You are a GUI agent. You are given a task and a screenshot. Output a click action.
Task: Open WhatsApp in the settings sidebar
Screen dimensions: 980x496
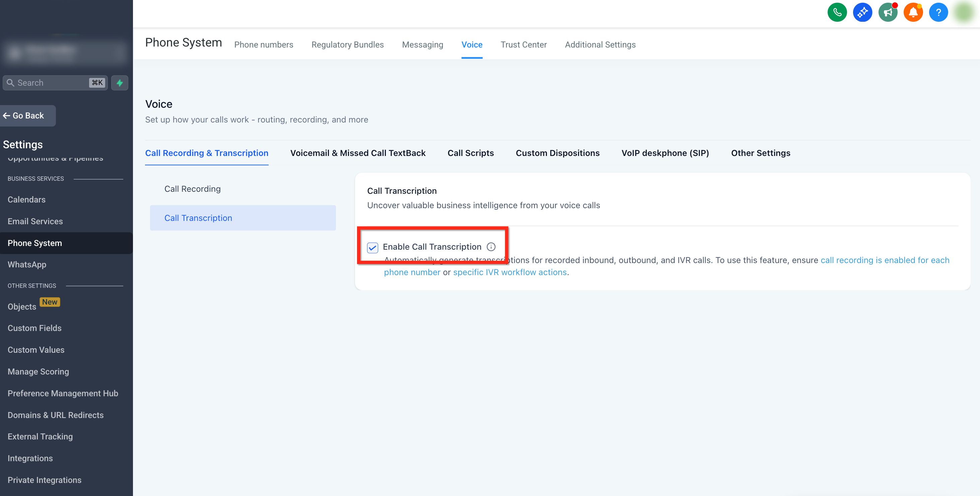point(27,264)
